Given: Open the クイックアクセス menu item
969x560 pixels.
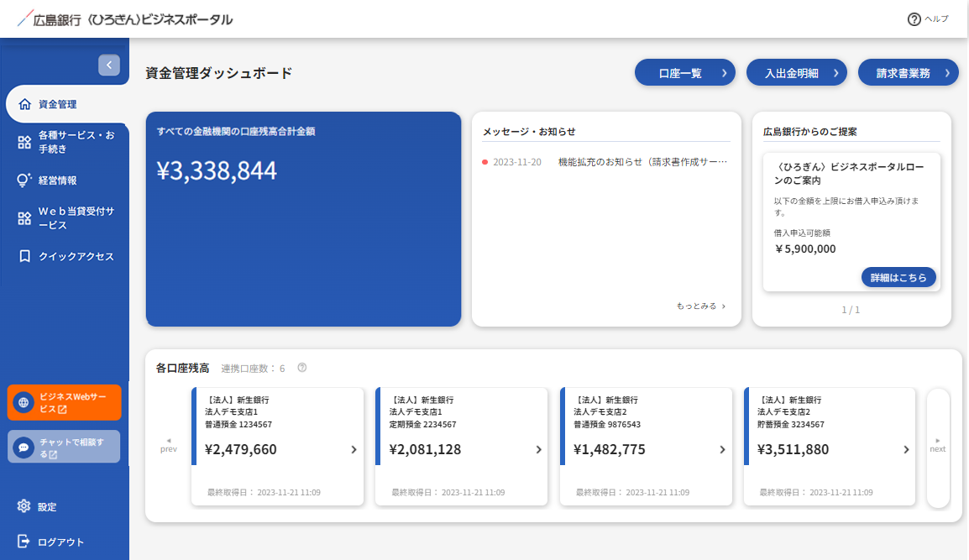Looking at the screenshot, I should [x=66, y=256].
